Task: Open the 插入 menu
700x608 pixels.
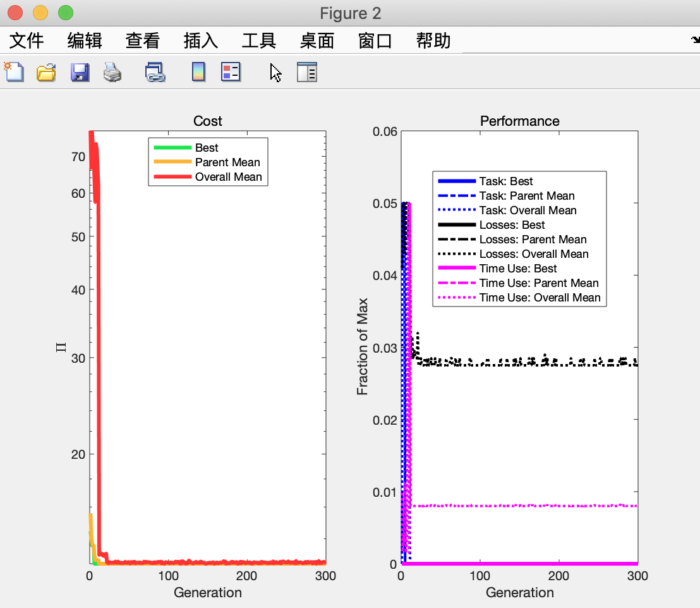Action: 201,40
